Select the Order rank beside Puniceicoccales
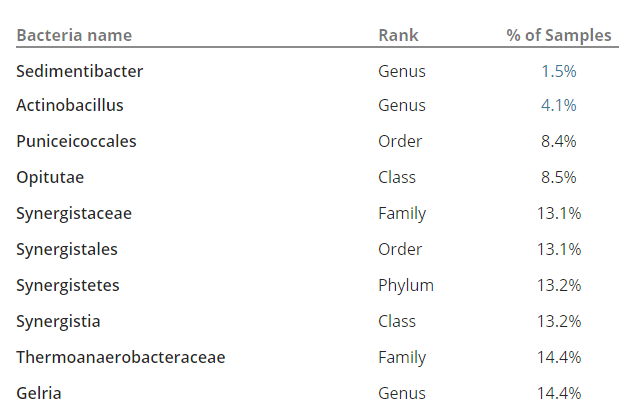 [x=400, y=141]
